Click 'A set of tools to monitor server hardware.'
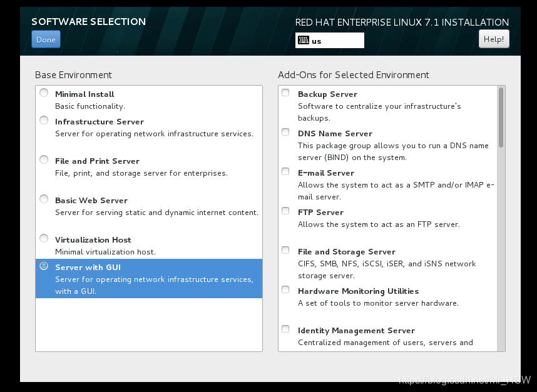 378,303
